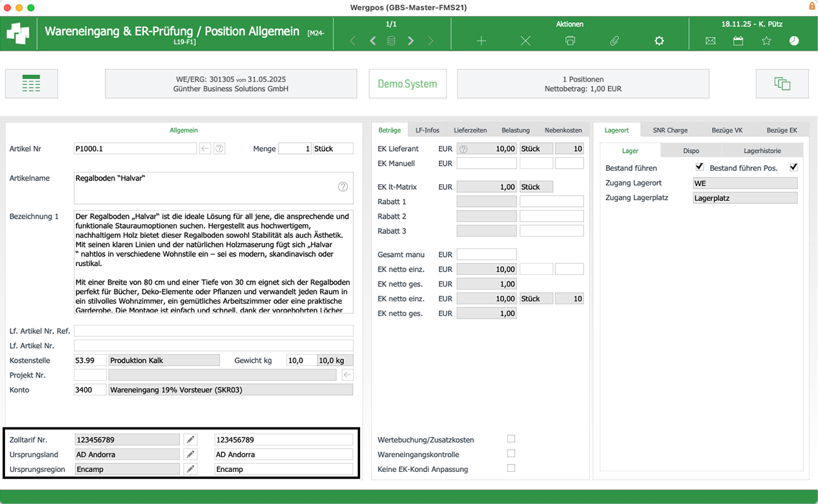818x504 pixels.
Task: Go to previous record with left chevron
Action: 373,41
